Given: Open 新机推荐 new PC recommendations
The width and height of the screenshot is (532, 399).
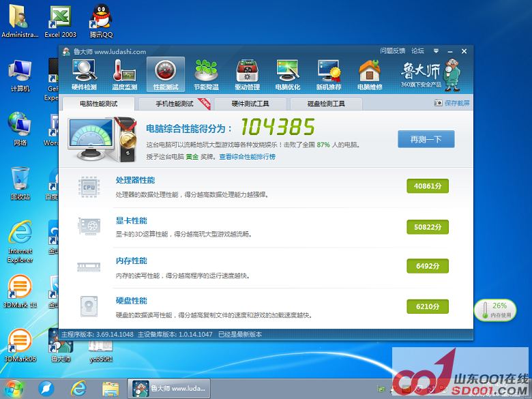Looking at the screenshot, I should pos(329,74).
